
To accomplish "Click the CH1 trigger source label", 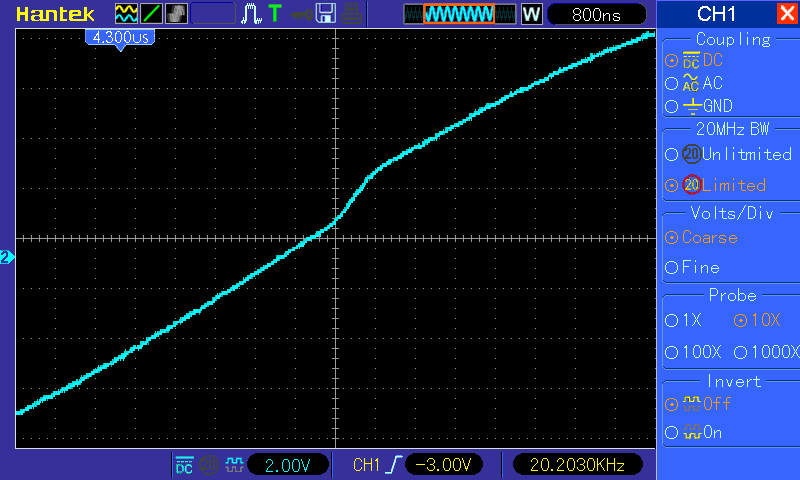I will click(x=366, y=465).
